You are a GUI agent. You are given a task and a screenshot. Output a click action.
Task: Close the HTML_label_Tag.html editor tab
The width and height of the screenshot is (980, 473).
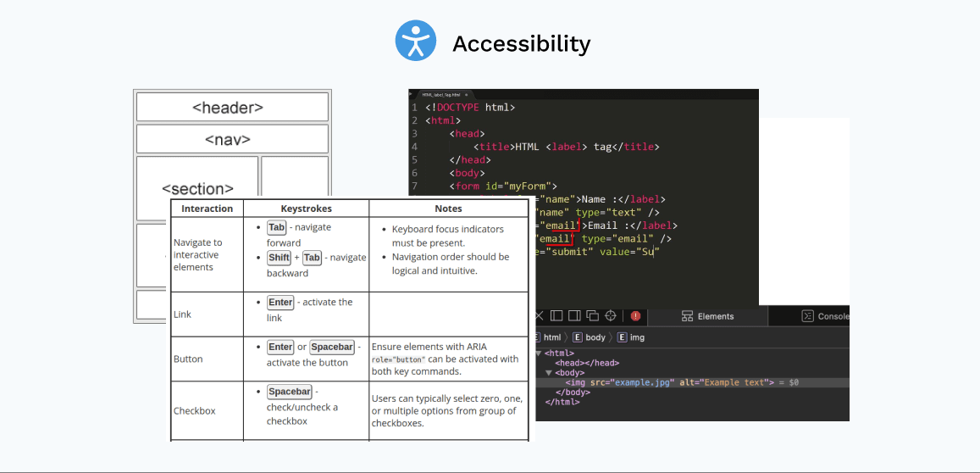pyautogui.click(x=467, y=94)
